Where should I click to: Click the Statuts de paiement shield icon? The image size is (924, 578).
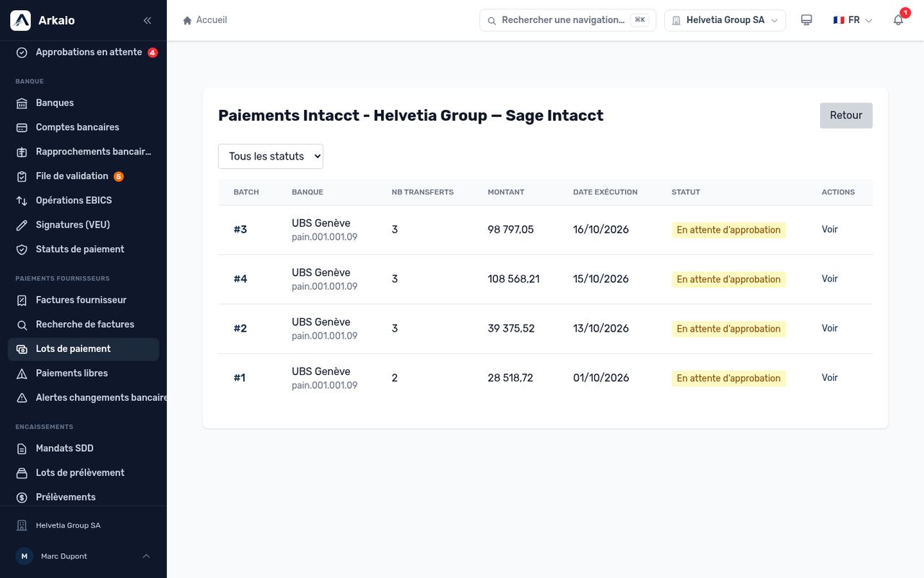pos(22,249)
